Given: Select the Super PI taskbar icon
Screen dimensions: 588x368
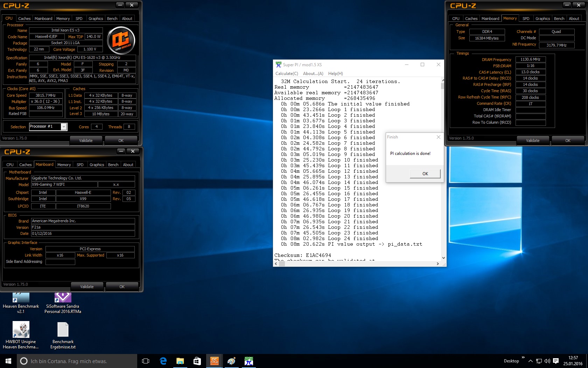Looking at the screenshot, I should pos(248,361).
